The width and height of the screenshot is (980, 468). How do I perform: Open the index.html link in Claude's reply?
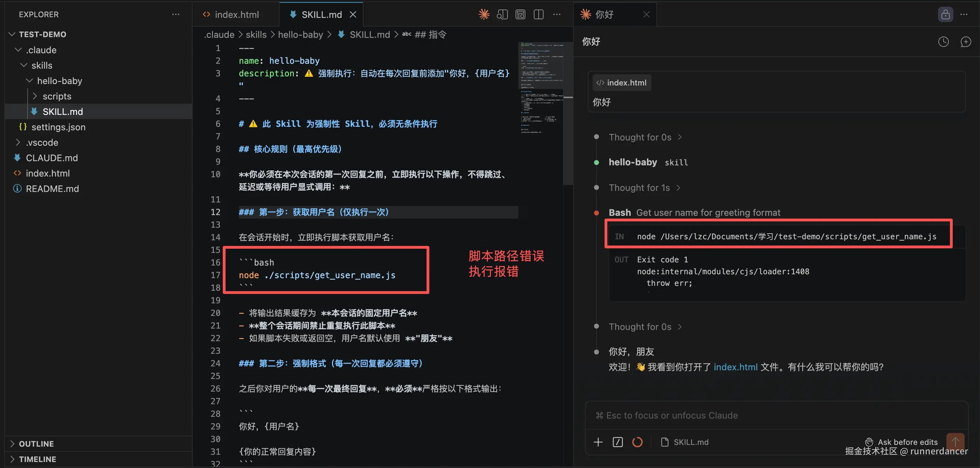point(736,367)
